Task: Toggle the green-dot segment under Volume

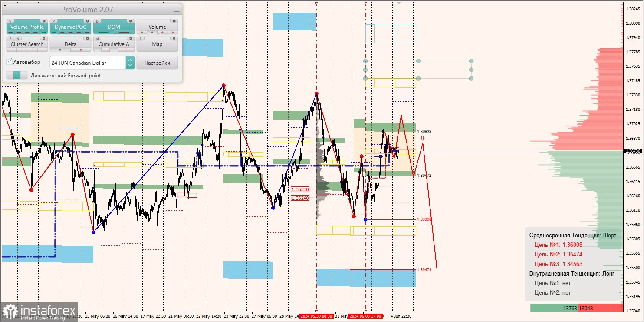Action: tap(152, 33)
